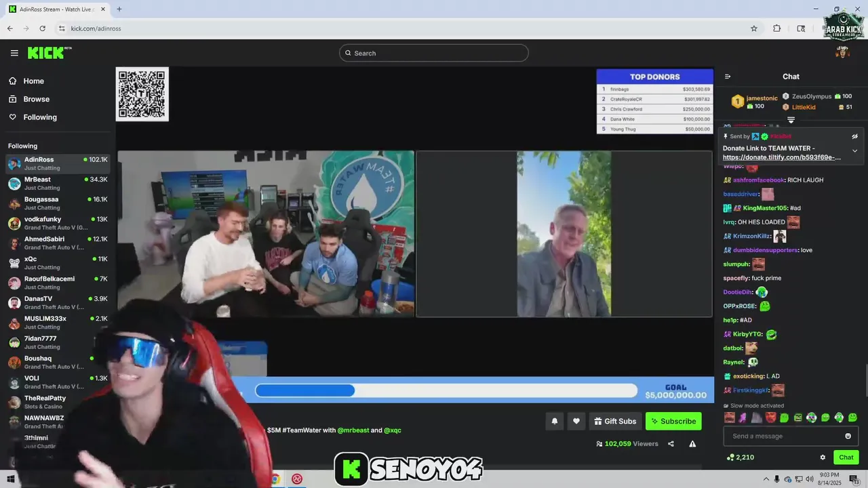Viewport: 868px width, 488px height.
Task: Click the Gift Subs button
Action: (x=615, y=421)
